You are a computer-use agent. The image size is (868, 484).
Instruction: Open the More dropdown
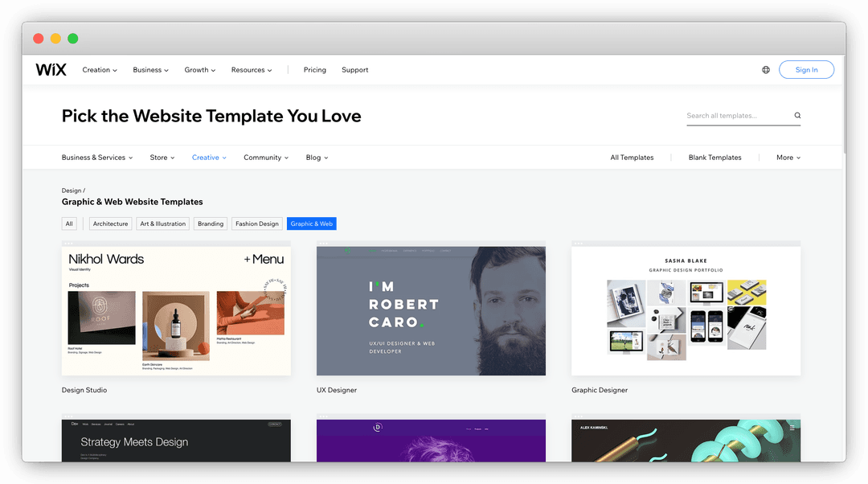click(788, 158)
